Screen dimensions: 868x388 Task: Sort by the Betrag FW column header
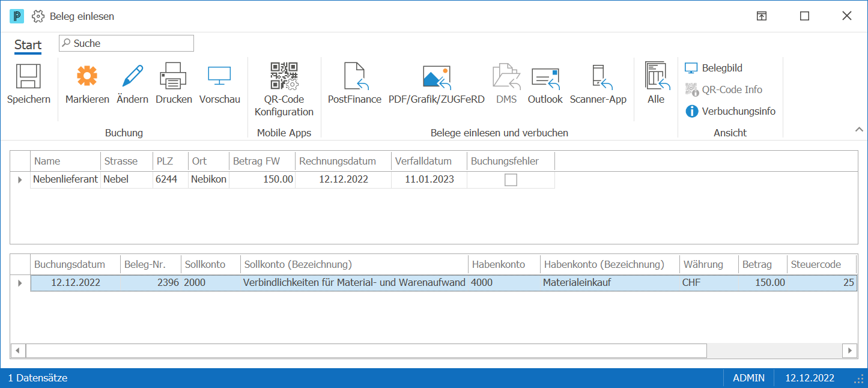(x=262, y=161)
